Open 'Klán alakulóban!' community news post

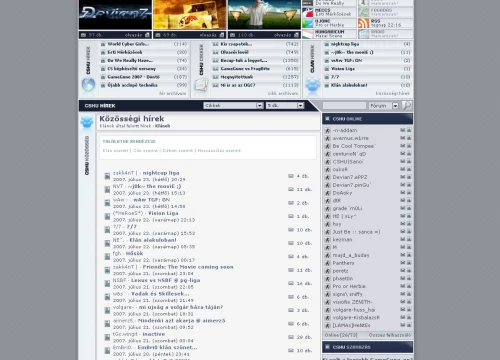(153, 240)
